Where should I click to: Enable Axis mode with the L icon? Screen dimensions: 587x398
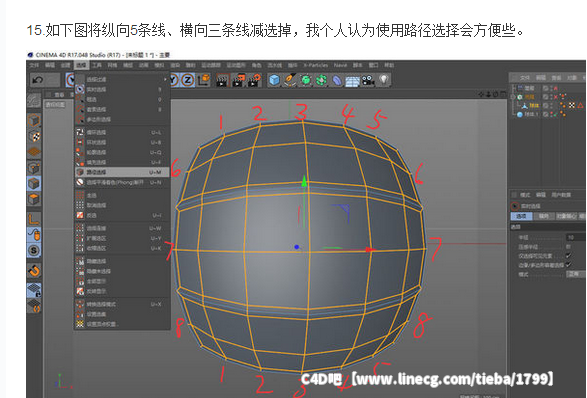point(34,219)
